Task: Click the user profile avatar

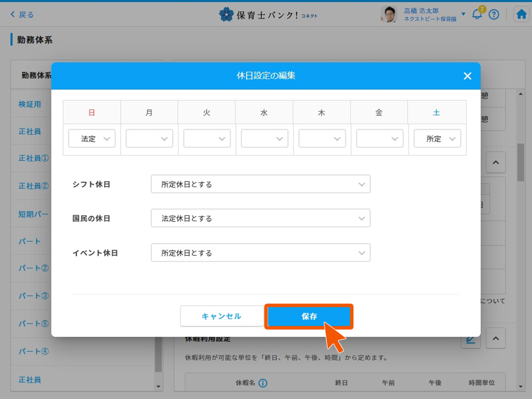Action: [389, 14]
